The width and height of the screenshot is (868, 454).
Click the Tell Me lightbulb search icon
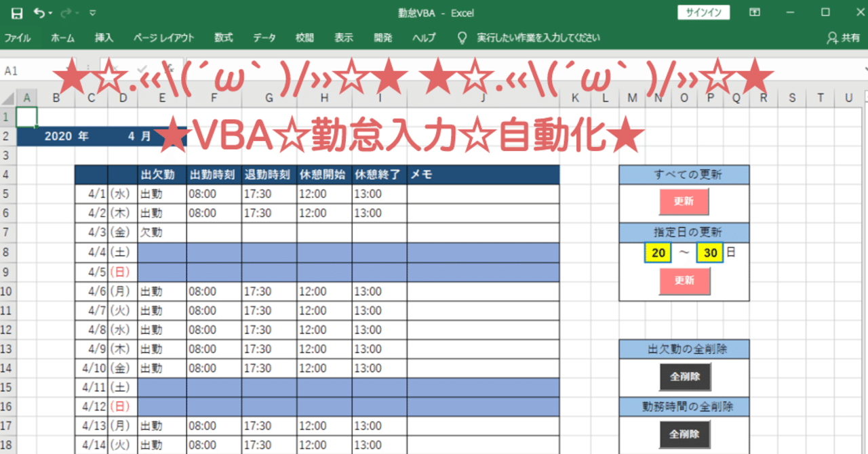pos(462,38)
